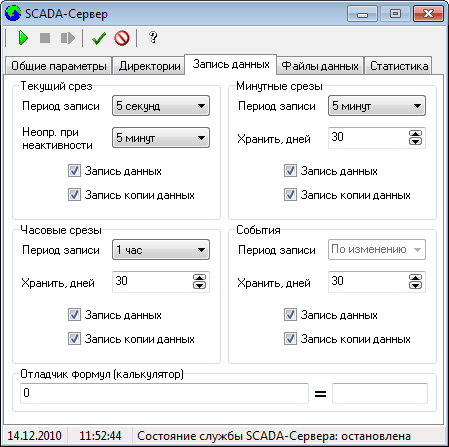This screenshot has height=447, width=449.
Task: Click the time 11:52:44 in status bar
Action: click(x=100, y=436)
